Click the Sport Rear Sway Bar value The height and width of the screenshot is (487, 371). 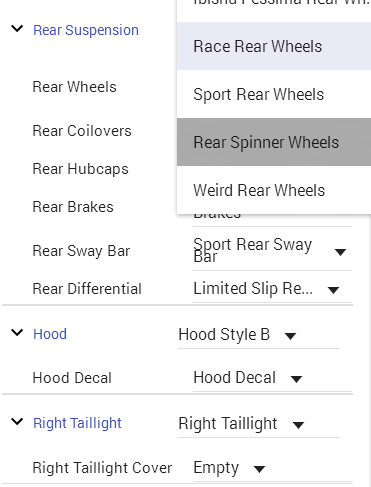pos(253,250)
